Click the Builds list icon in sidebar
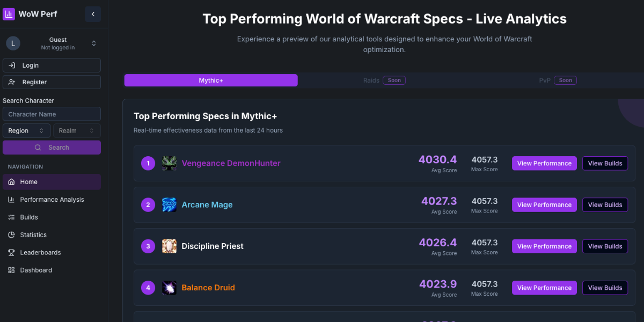644x322 pixels. coord(11,217)
